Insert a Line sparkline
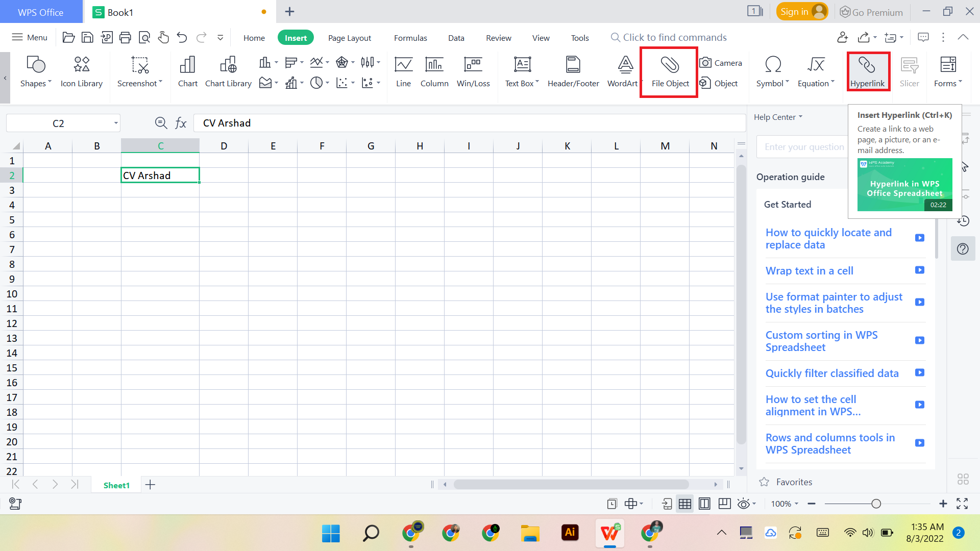This screenshot has width=980, height=551. 403,71
